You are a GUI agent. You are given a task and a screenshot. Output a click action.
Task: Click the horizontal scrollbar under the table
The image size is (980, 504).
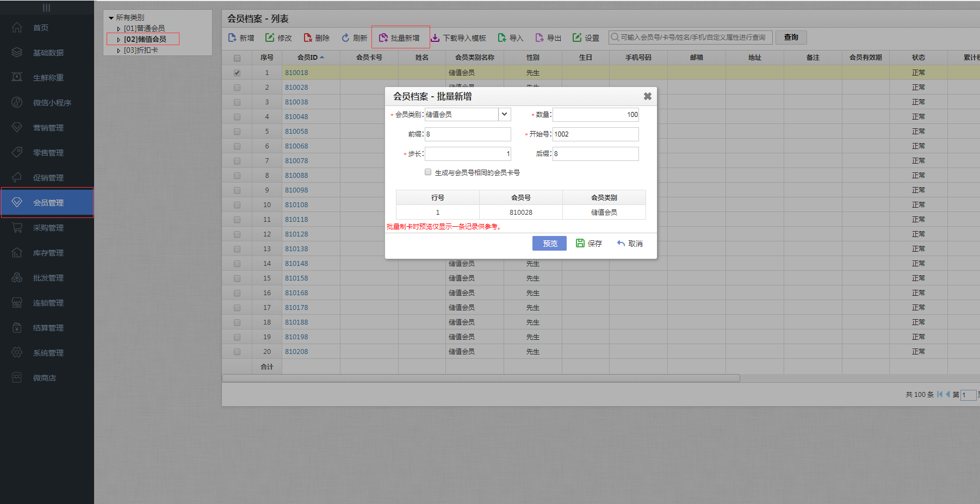pos(481,378)
